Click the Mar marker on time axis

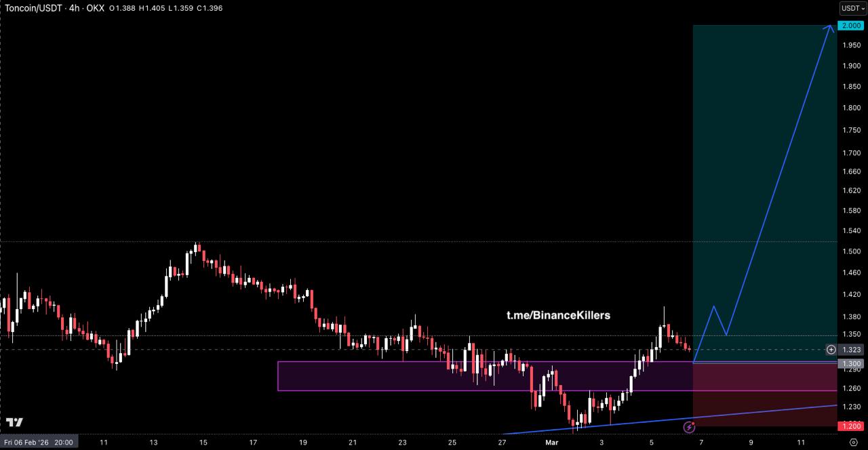(x=552, y=443)
